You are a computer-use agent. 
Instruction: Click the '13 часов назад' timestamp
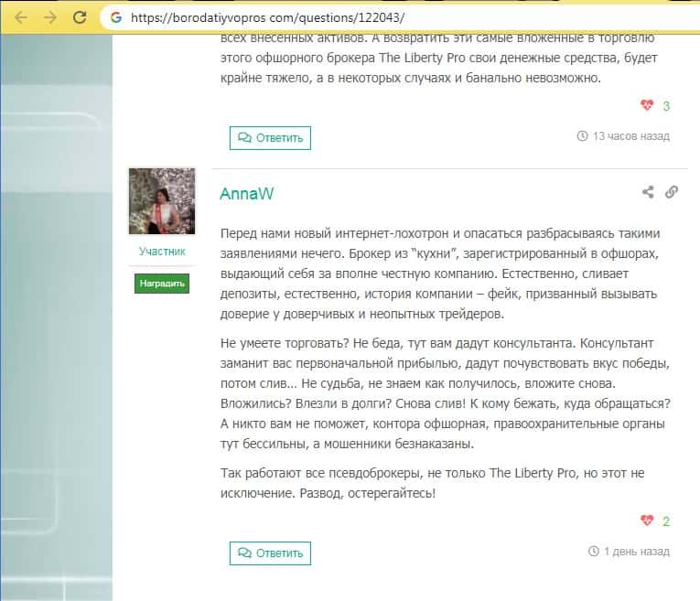click(630, 136)
